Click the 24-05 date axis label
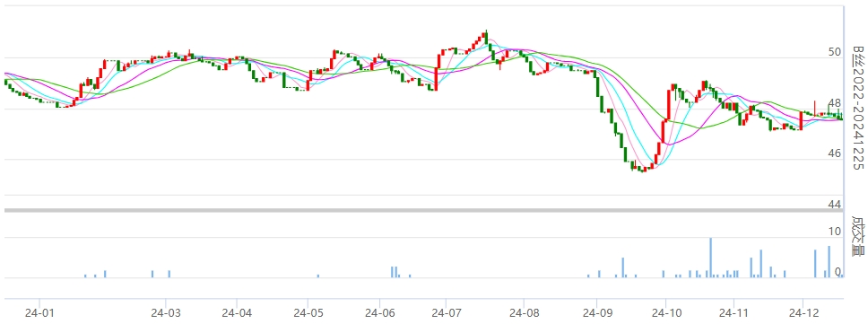This screenshot has width=868, height=324. pos(308,313)
